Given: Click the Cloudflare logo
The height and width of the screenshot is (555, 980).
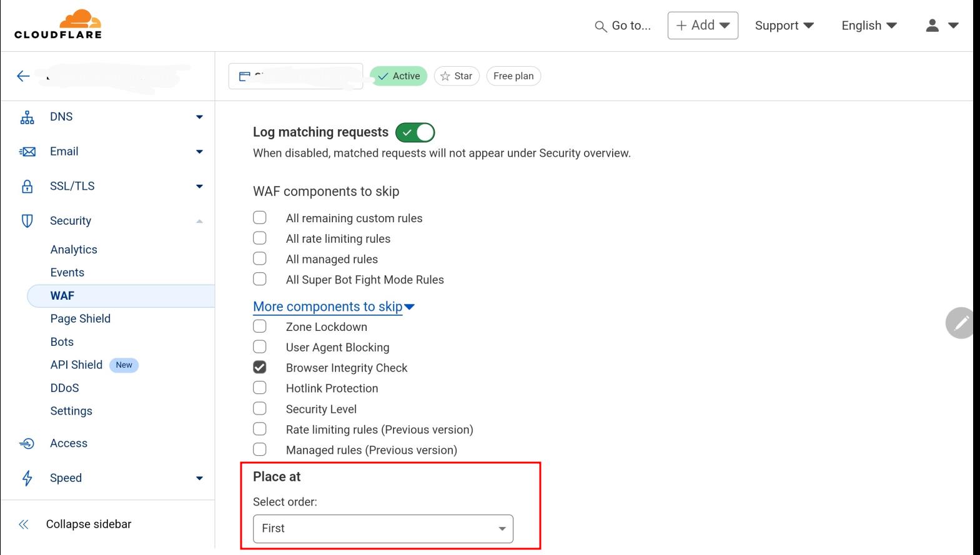Looking at the screenshot, I should pos(58,25).
